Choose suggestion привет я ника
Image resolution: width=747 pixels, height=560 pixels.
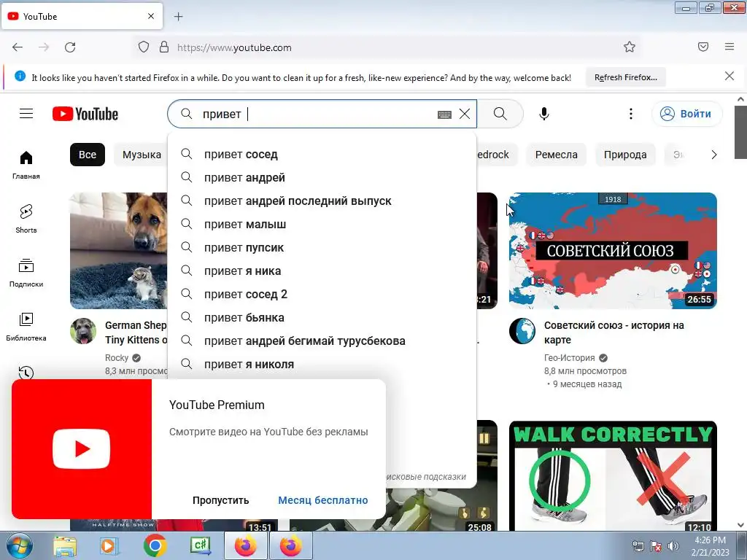[322, 271]
